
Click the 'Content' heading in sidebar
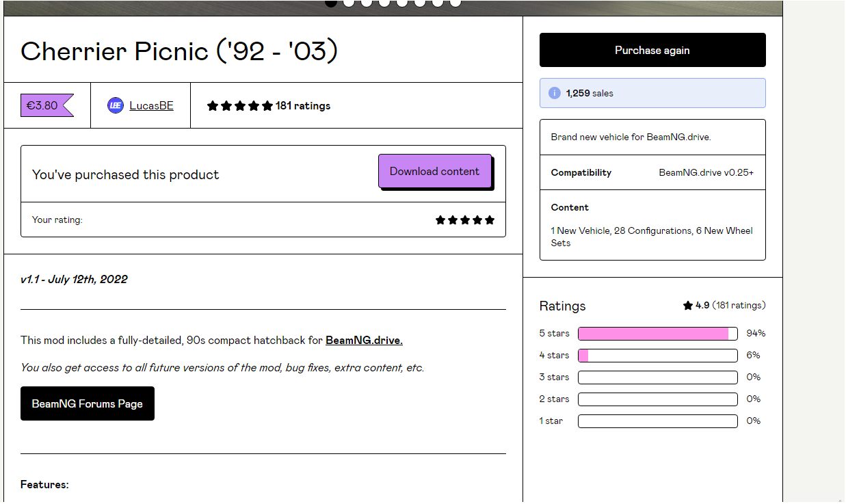(570, 207)
